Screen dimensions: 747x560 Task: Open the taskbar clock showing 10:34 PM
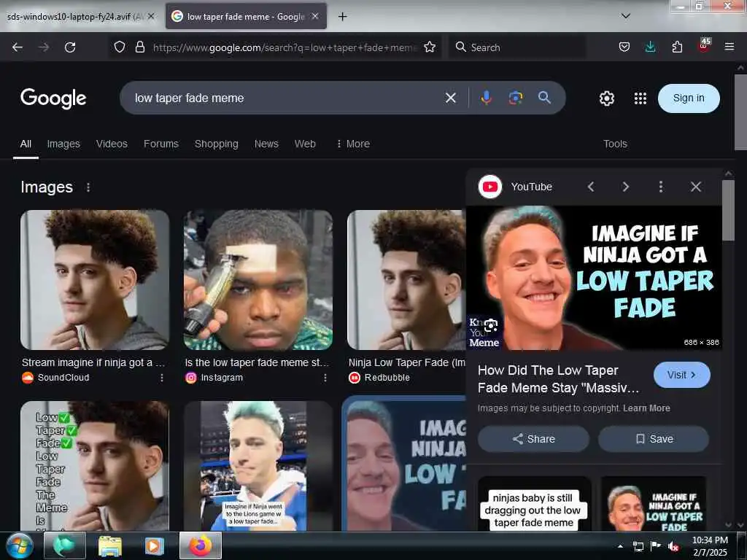(709, 546)
